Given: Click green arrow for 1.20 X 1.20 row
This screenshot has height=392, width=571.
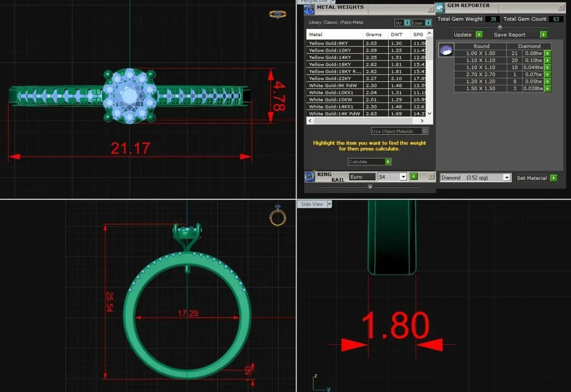Looking at the screenshot, I should 548,81.
